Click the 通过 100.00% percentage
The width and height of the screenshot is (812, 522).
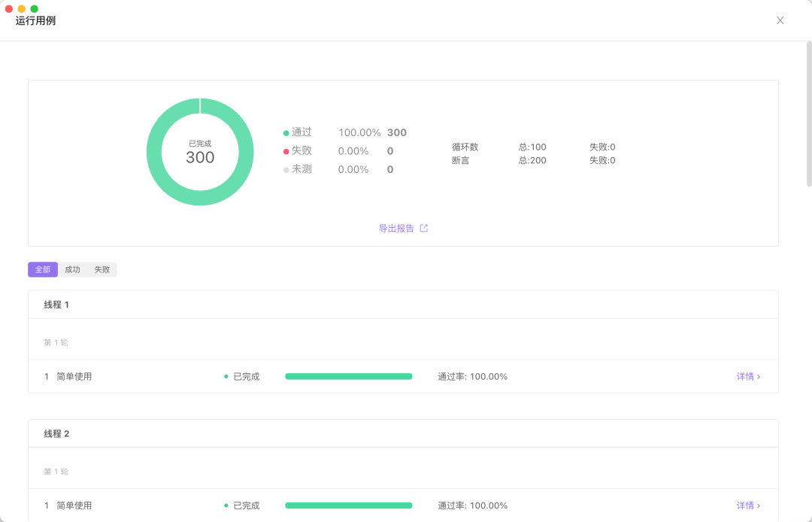click(359, 132)
